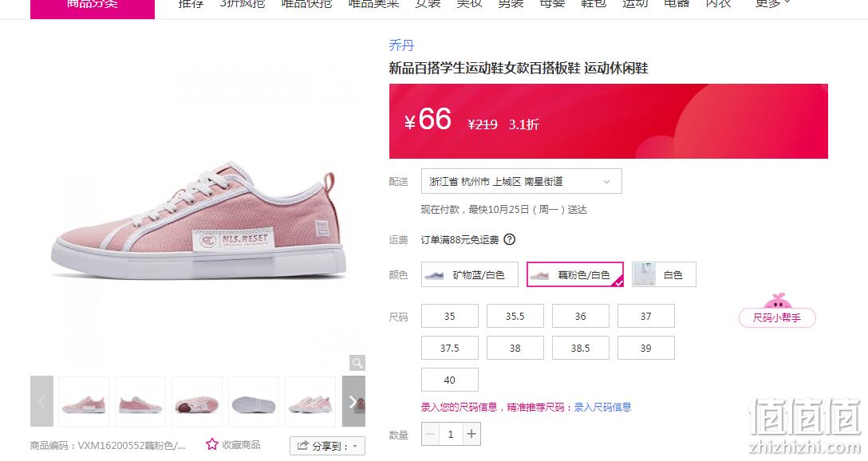
Task: Open the 乔丹 brand link
Action: [x=401, y=45]
